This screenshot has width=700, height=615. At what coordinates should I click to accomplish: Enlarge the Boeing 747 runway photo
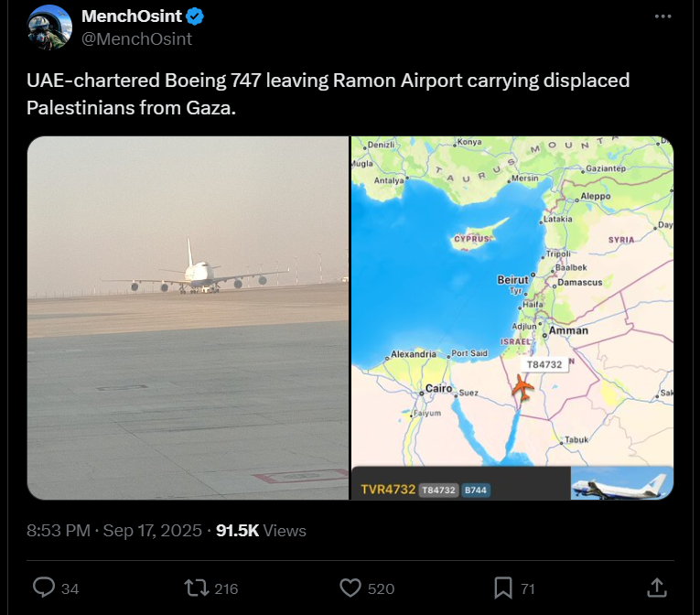188,318
